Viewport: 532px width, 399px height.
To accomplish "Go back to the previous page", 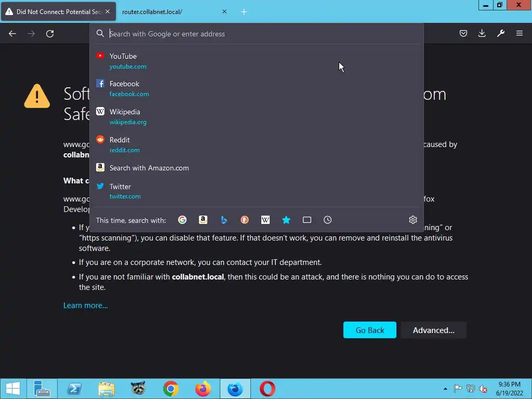I will coord(12,34).
